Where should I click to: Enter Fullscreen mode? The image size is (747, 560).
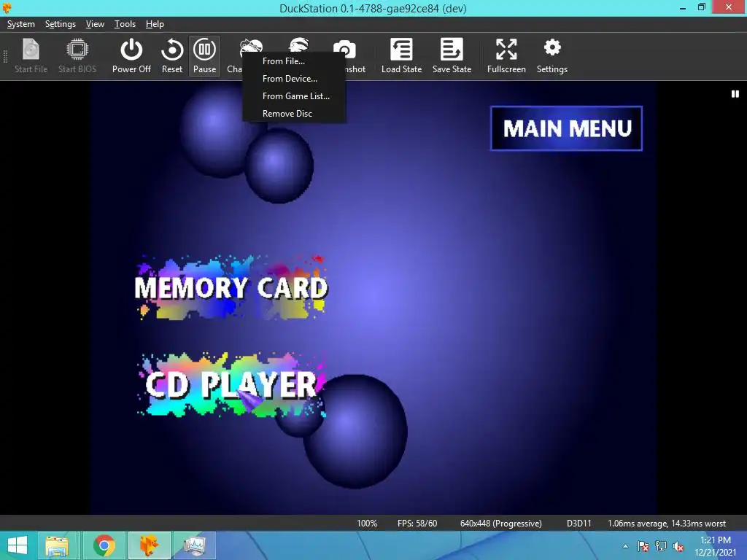tap(506, 55)
